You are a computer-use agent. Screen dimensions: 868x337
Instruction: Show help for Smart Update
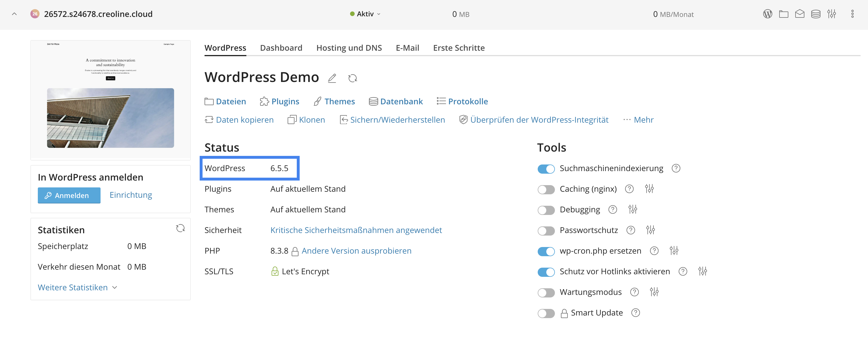(635, 313)
